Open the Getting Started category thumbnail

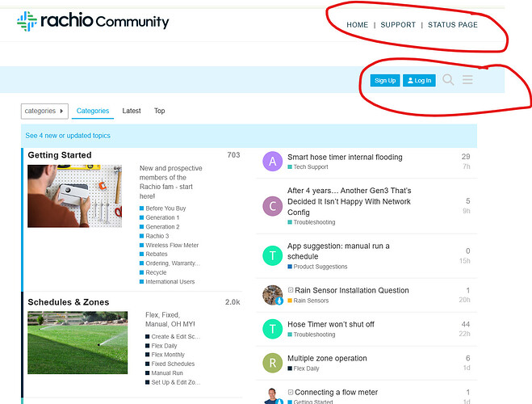pyautogui.click(x=74, y=196)
